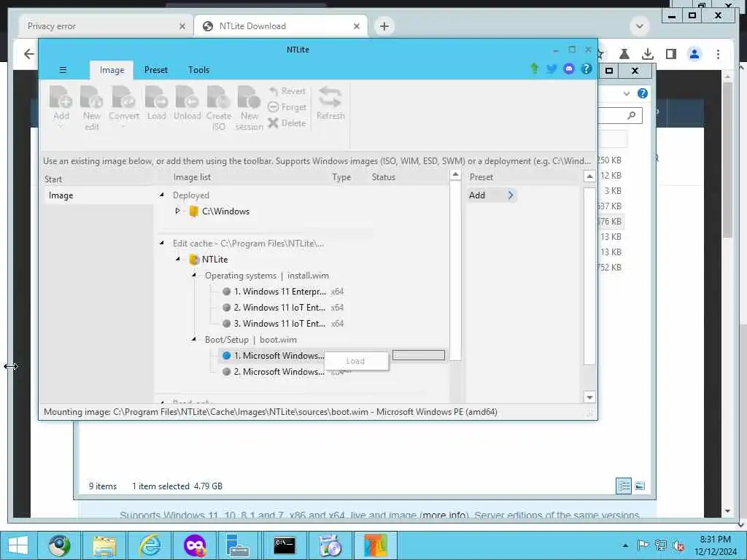The width and height of the screenshot is (747, 560).
Task: Open the browser profile icon
Action: pos(694,54)
